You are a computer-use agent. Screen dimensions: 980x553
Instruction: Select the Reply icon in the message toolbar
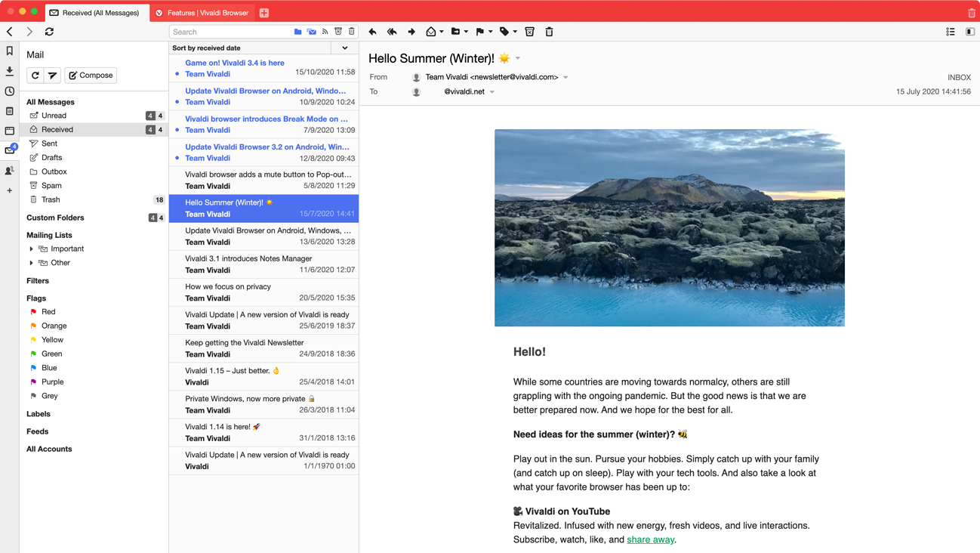pos(372,32)
